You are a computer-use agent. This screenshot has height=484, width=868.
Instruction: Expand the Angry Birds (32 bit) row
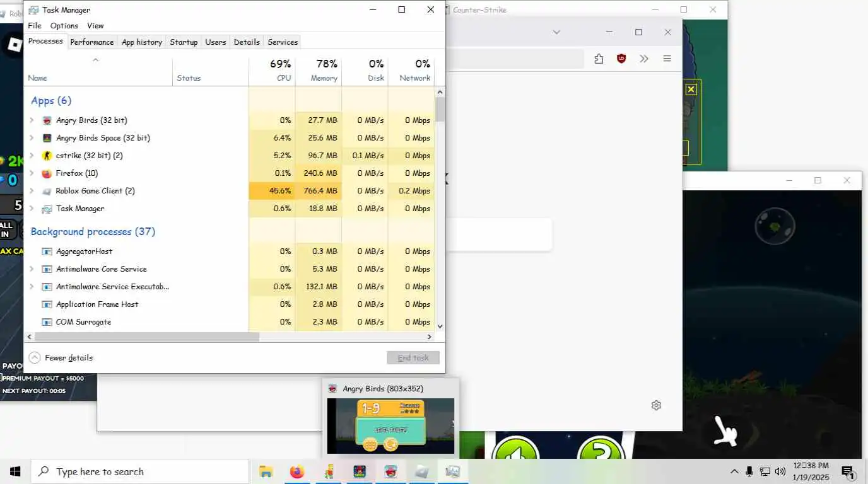32,120
